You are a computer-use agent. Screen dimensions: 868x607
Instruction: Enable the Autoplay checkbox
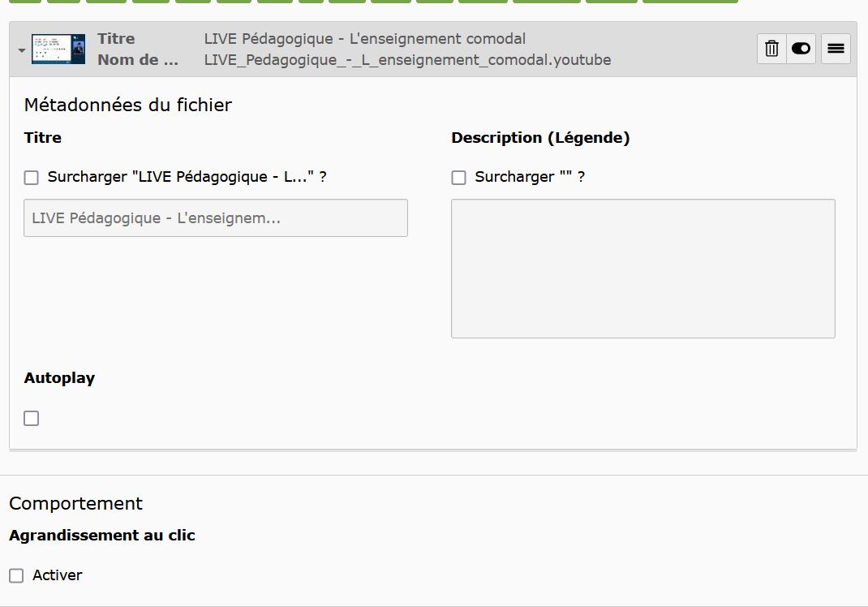pyautogui.click(x=32, y=419)
